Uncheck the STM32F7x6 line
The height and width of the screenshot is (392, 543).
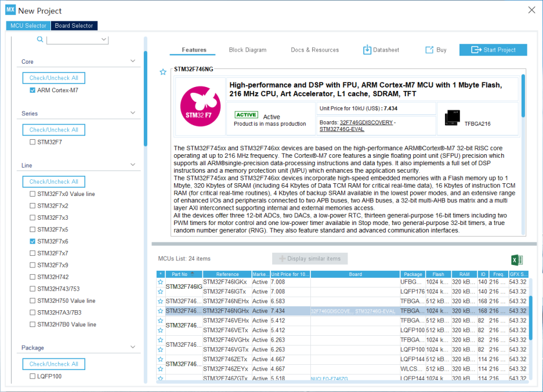pyautogui.click(x=32, y=241)
